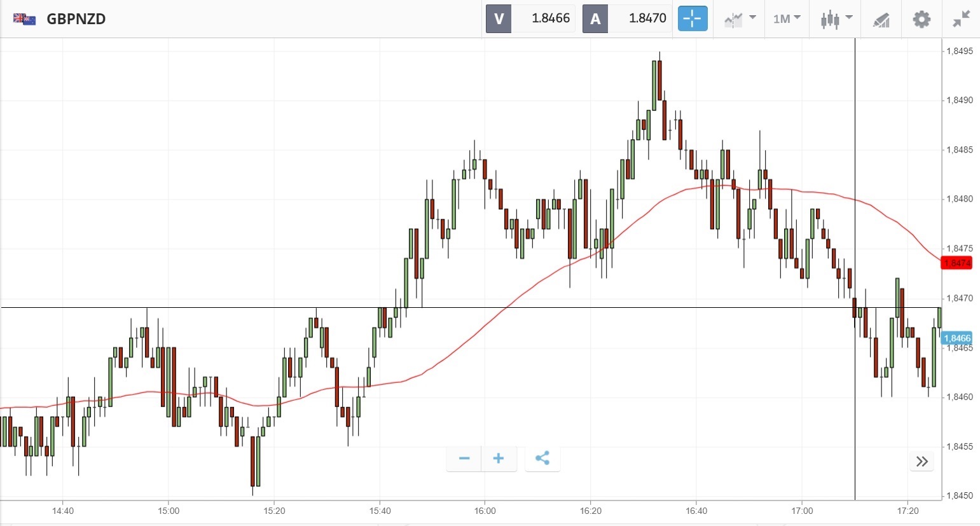The width and height of the screenshot is (980, 526).
Task: Toggle the crosshair cursor button
Action: click(x=692, y=18)
